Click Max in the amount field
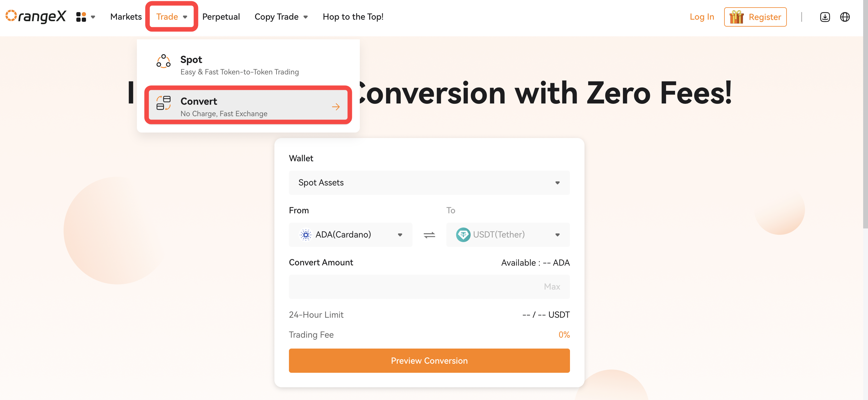Image resolution: width=868 pixels, height=400 pixels. coord(552,287)
